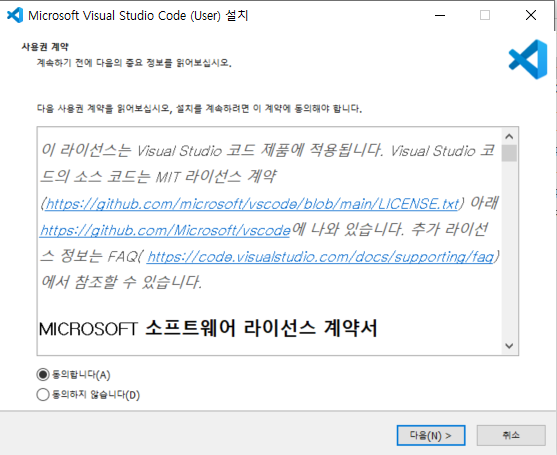Screen dimensions: 557x455
Task: Click the license text scrollbar thumb
Action: [x=509, y=153]
